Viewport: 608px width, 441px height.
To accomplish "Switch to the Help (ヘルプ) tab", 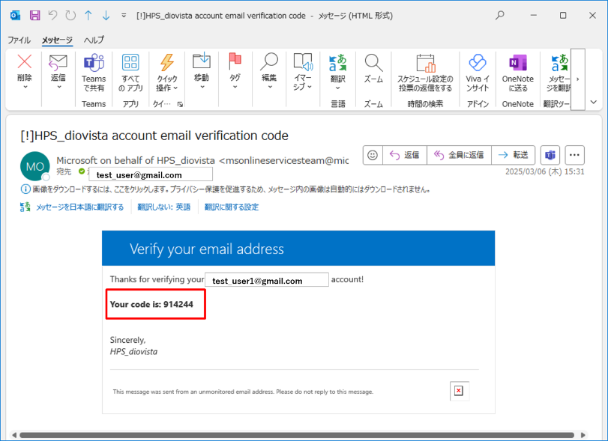I will tap(94, 39).
